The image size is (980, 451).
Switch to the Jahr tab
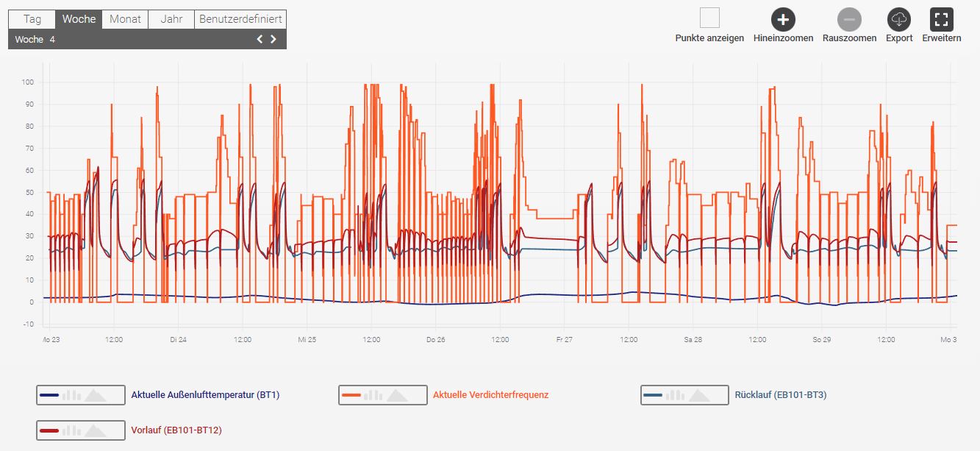click(x=171, y=19)
